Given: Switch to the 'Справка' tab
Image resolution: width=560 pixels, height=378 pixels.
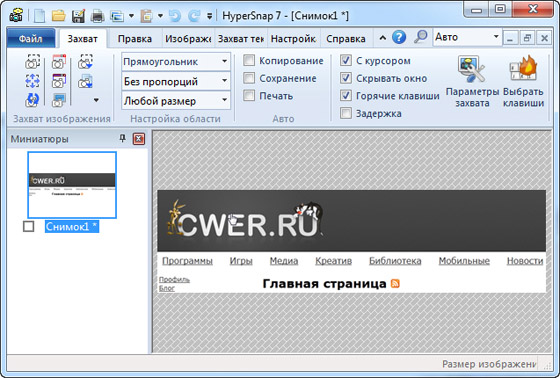Looking at the screenshot, I should pos(346,39).
